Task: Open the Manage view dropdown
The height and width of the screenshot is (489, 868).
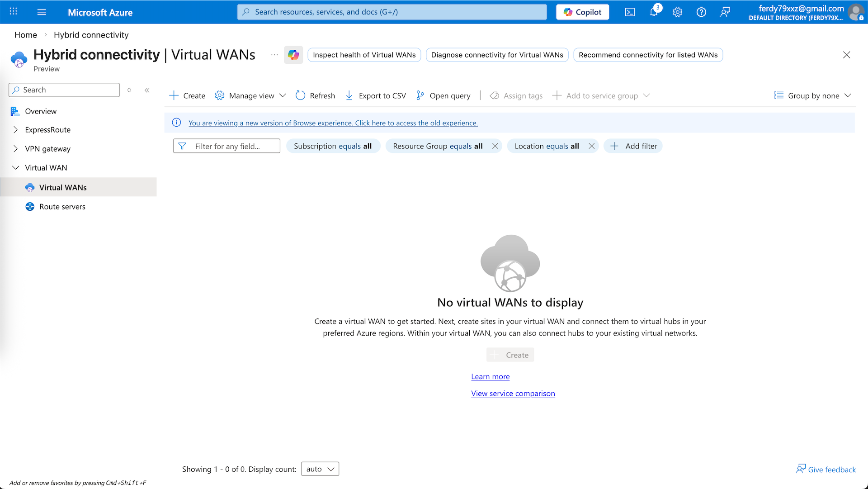Action: tap(251, 95)
